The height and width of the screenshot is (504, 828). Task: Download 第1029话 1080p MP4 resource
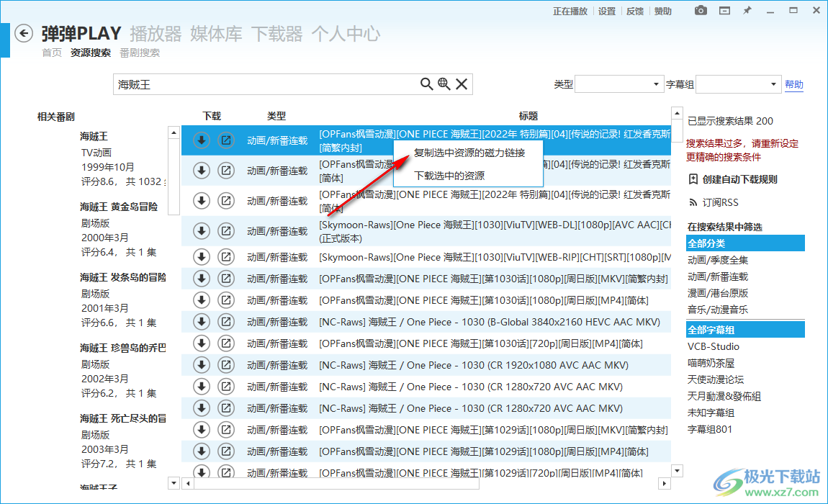(x=201, y=452)
